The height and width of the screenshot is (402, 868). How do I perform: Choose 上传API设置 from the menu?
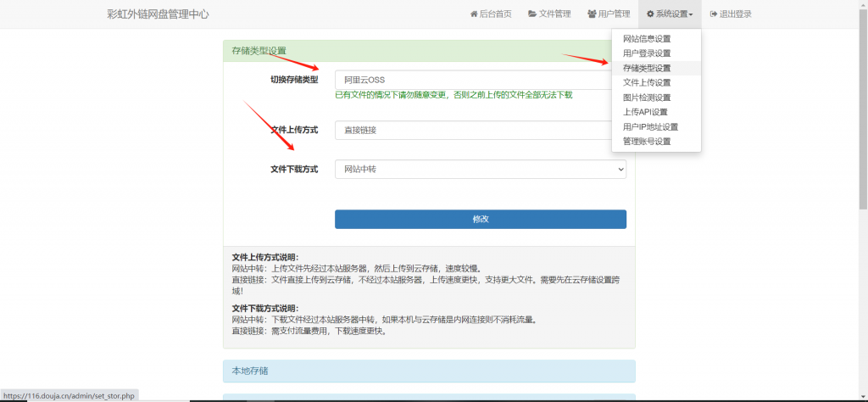coord(645,112)
